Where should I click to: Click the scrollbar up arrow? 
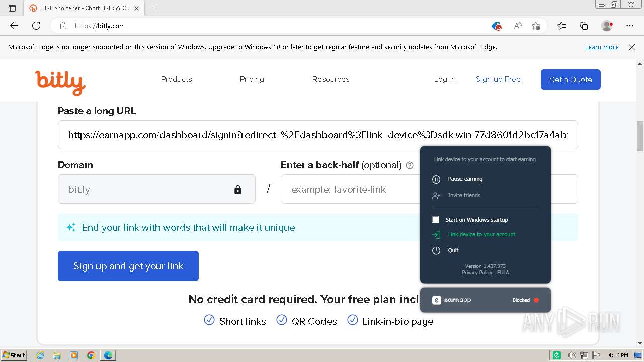(640, 64)
